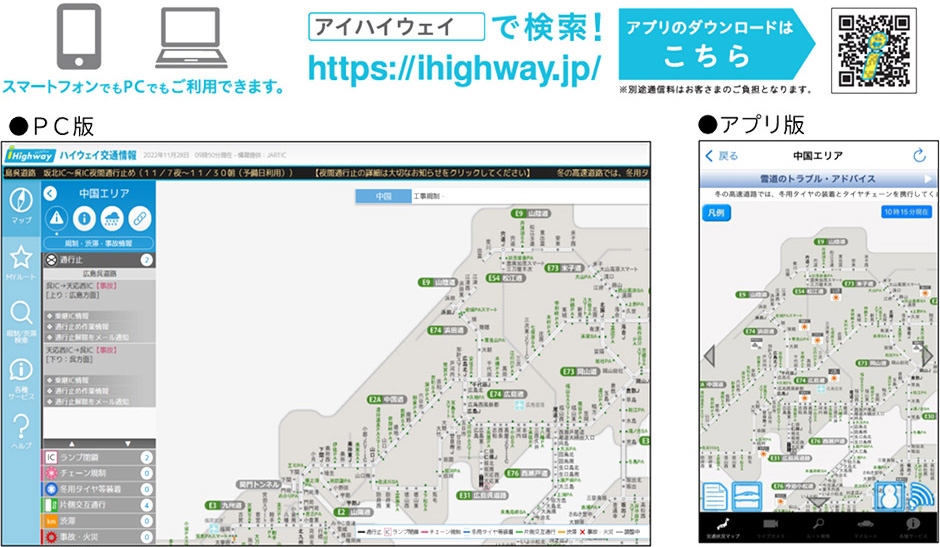Click the smartphone icon in the banner
Image resolution: width=940 pixels, height=547 pixels.
pos(79,37)
